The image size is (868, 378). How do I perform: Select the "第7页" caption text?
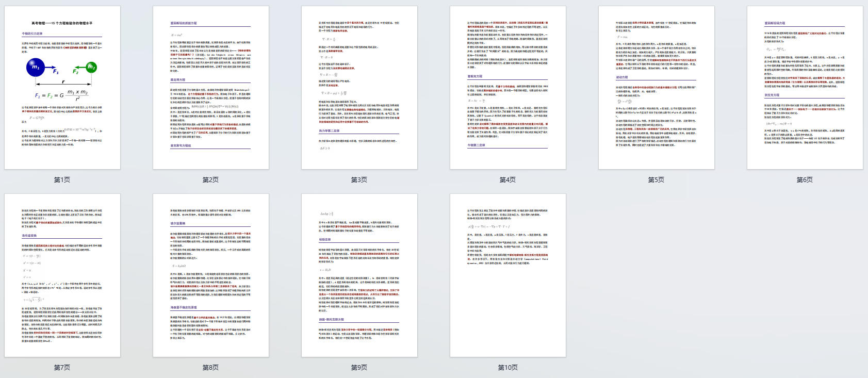point(62,368)
